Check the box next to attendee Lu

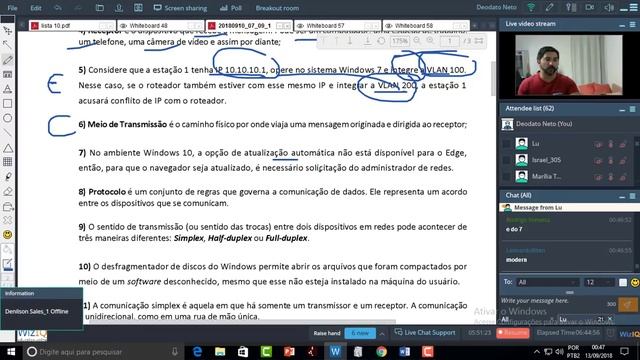(507, 144)
